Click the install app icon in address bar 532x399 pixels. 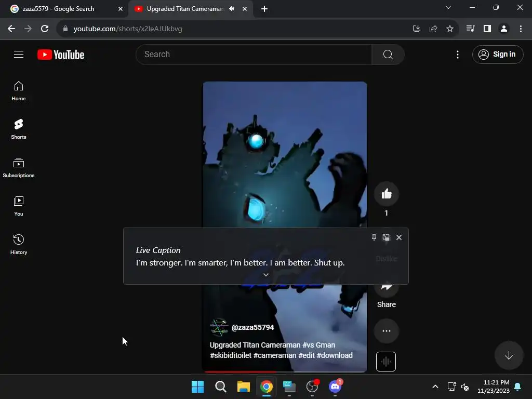pyautogui.click(x=416, y=29)
